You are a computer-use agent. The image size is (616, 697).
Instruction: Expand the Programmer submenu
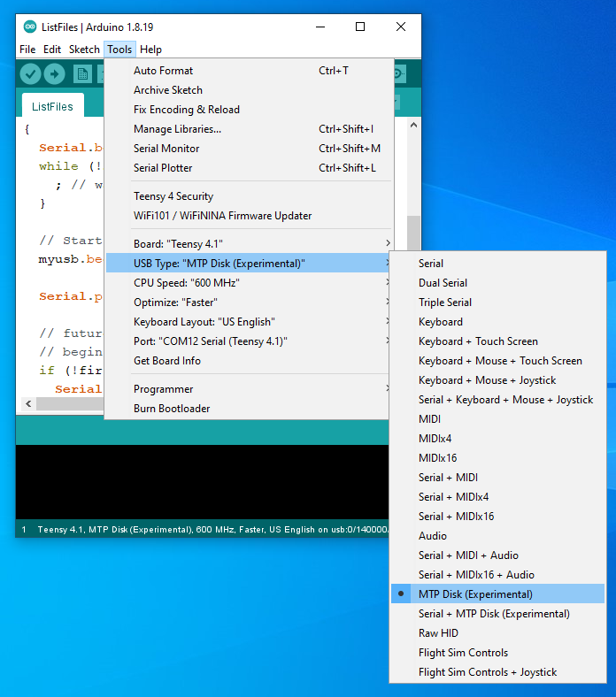pyautogui.click(x=249, y=389)
